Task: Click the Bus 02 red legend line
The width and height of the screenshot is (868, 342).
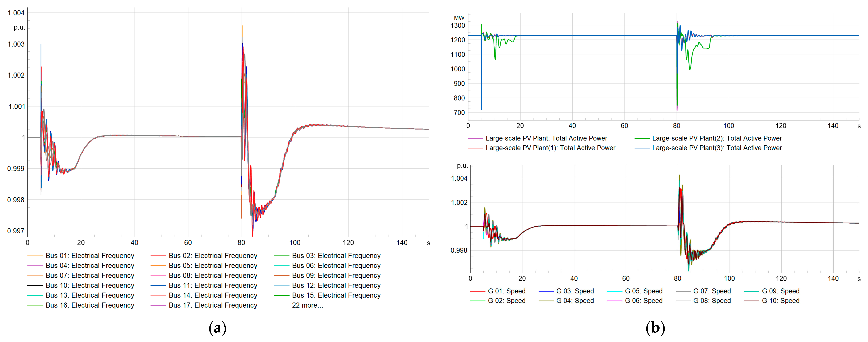Action: click(x=158, y=256)
